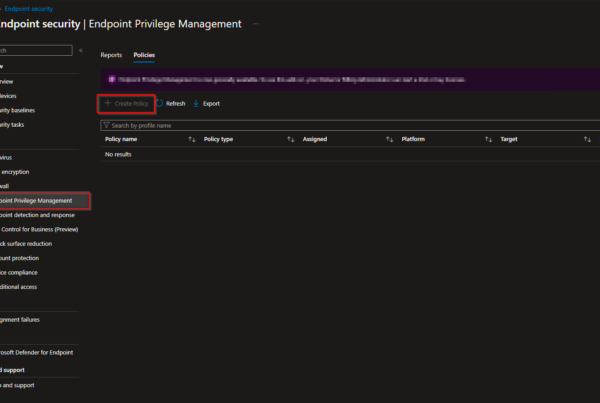The height and width of the screenshot is (403, 600).
Task: Sort by Target column arrows
Action: 587,140
